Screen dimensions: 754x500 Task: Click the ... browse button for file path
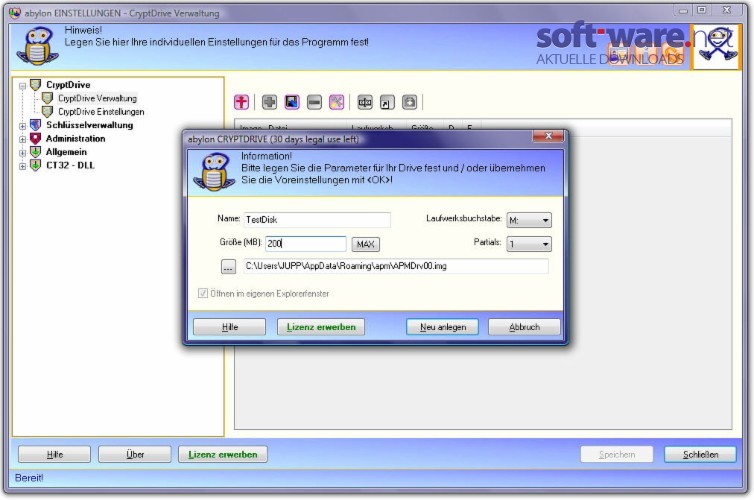[228, 266]
